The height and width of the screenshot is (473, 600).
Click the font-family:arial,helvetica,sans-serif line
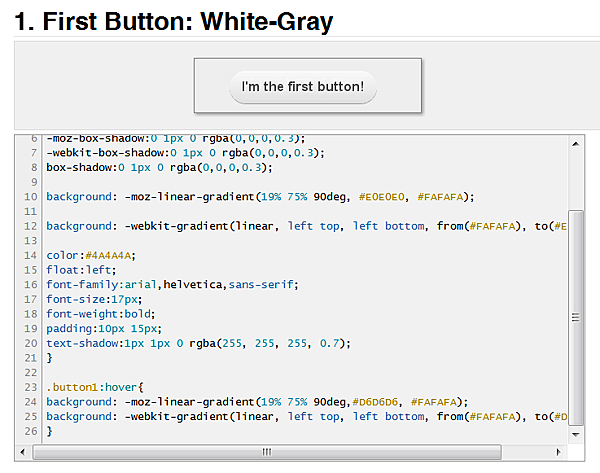(x=172, y=285)
